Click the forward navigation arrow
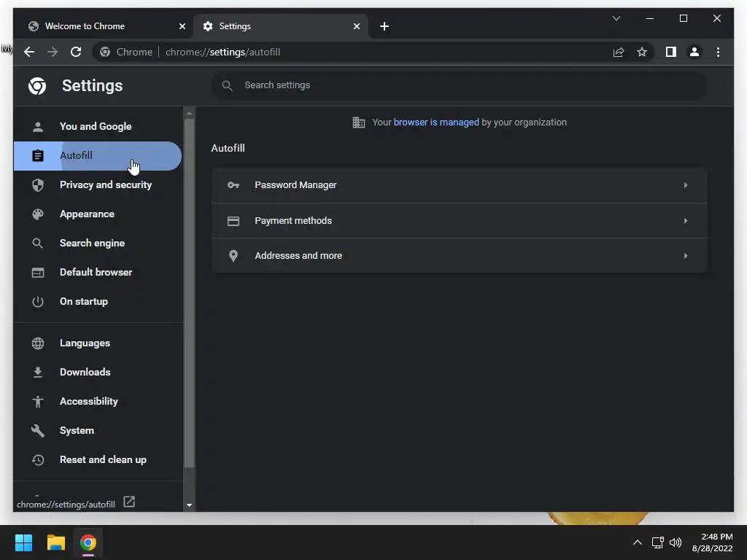 (53, 52)
